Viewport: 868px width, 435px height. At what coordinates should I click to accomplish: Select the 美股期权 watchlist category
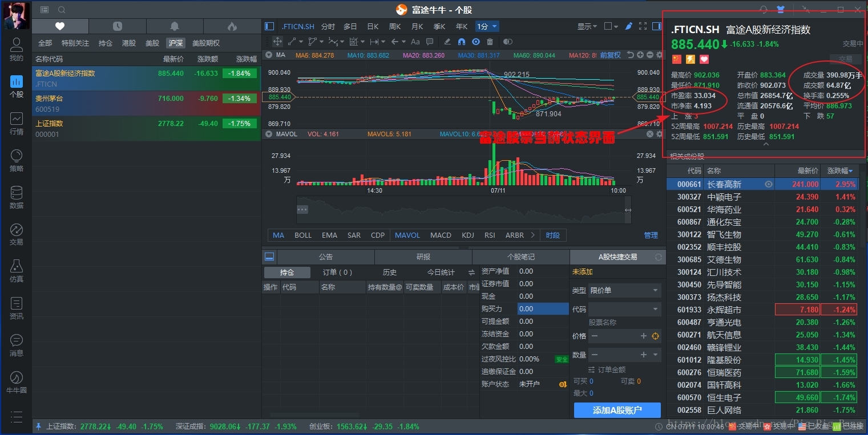pyautogui.click(x=206, y=43)
